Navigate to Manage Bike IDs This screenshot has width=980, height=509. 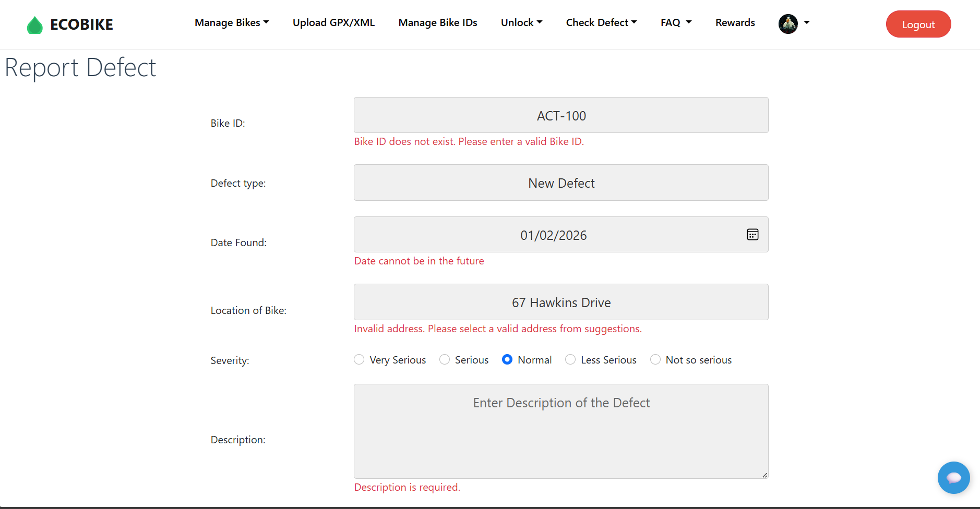click(437, 22)
